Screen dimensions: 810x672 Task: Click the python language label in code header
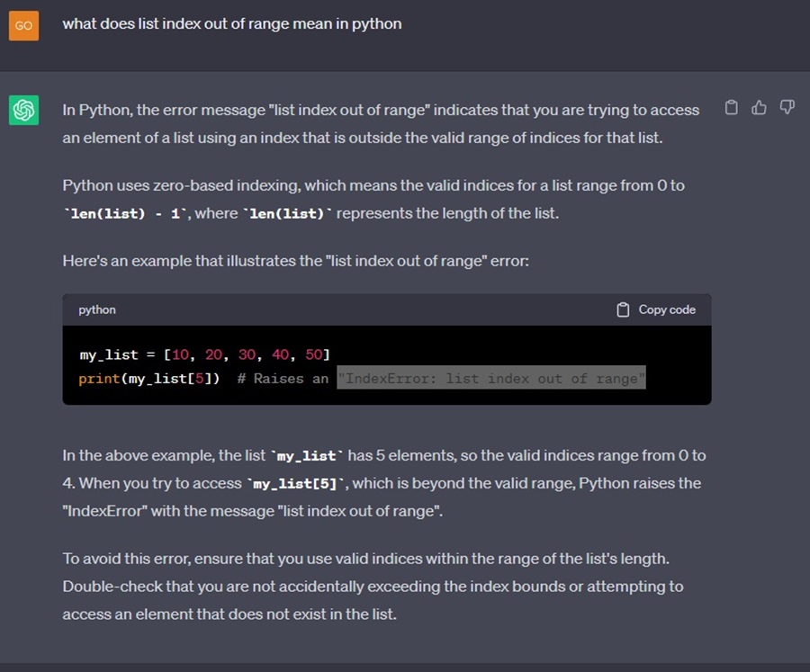pos(97,309)
